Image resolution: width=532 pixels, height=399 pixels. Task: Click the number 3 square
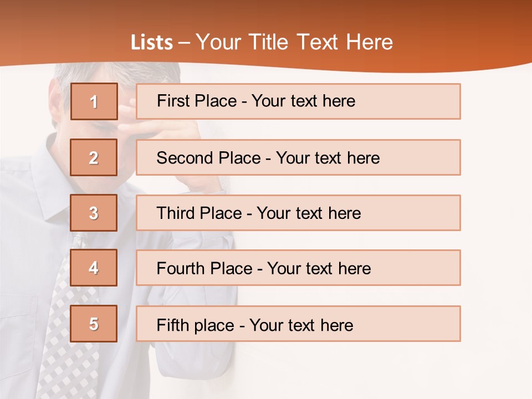pyautogui.click(x=94, y=213)
